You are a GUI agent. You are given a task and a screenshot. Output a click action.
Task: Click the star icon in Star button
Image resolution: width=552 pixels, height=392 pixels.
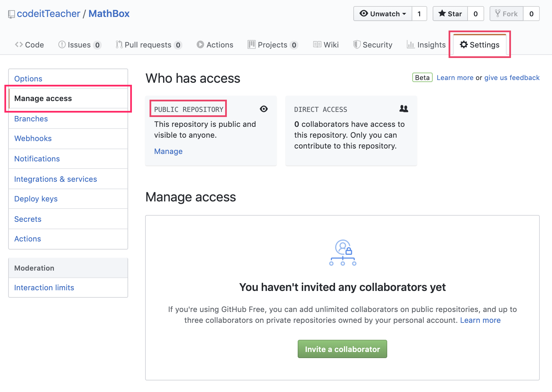click(442, 13)
